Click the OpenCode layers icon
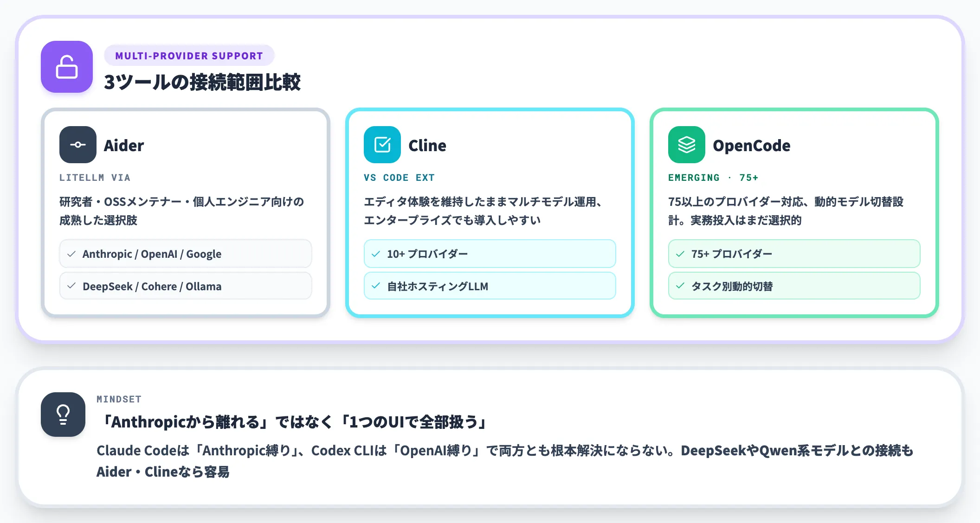This screenshot has width=980, height=523. [687, 145]
